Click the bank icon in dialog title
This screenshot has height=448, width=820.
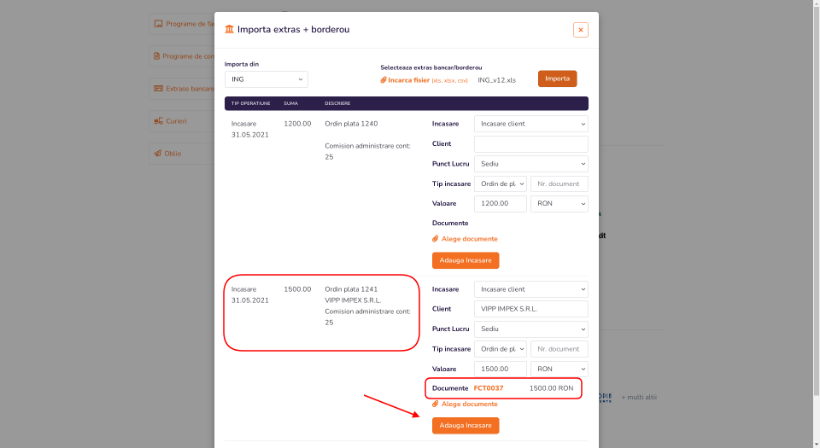click(230, 30)
